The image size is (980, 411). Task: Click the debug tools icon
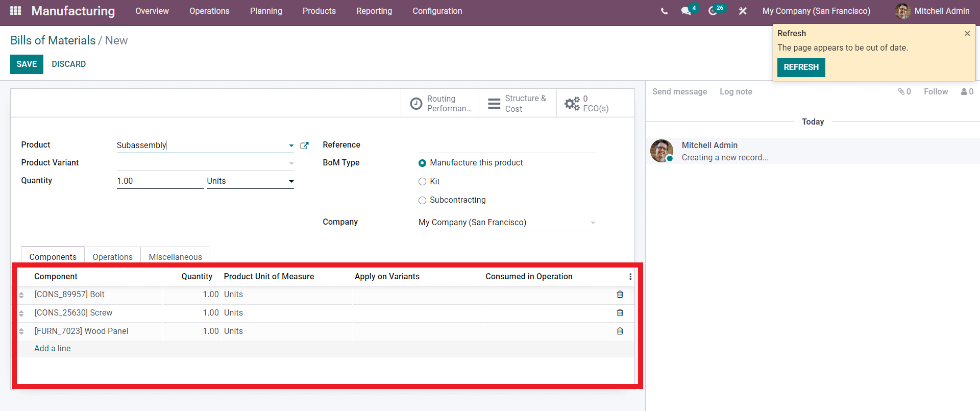tap(743, 11)
